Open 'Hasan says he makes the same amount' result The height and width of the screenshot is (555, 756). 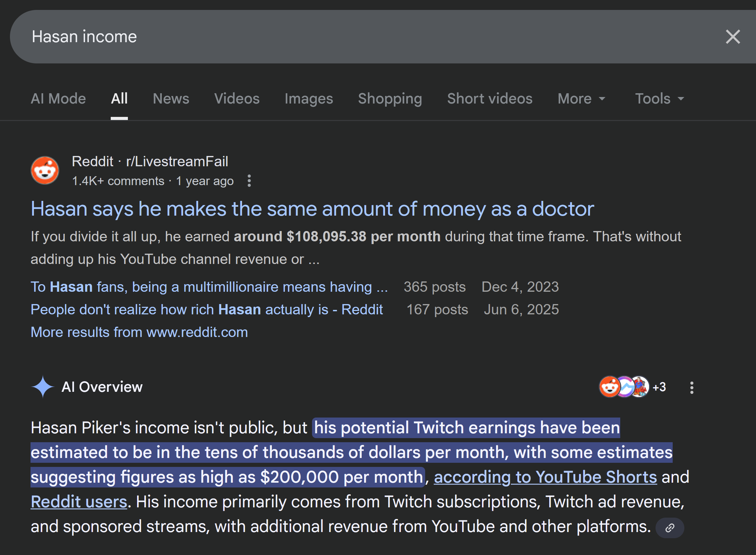[312, 209]
